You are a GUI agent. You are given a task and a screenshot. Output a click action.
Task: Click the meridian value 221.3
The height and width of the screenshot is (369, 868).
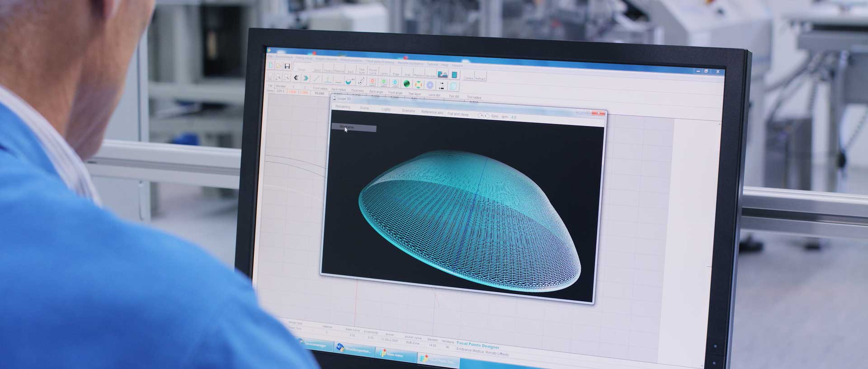tap(280, 91)
